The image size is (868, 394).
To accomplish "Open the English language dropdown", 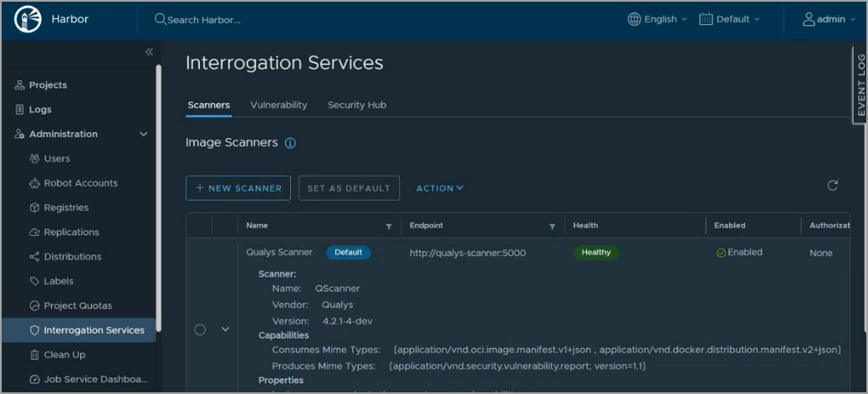I will tap(657, 19).
